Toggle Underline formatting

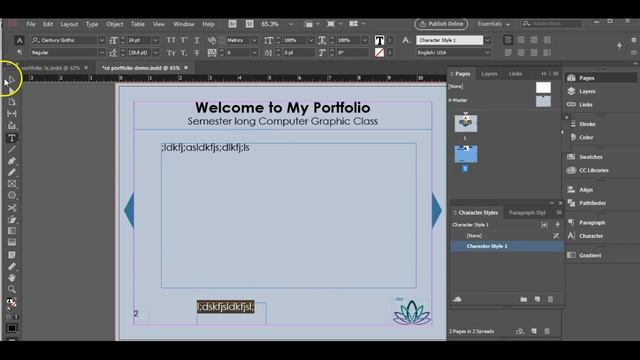[x=197, y=40]
